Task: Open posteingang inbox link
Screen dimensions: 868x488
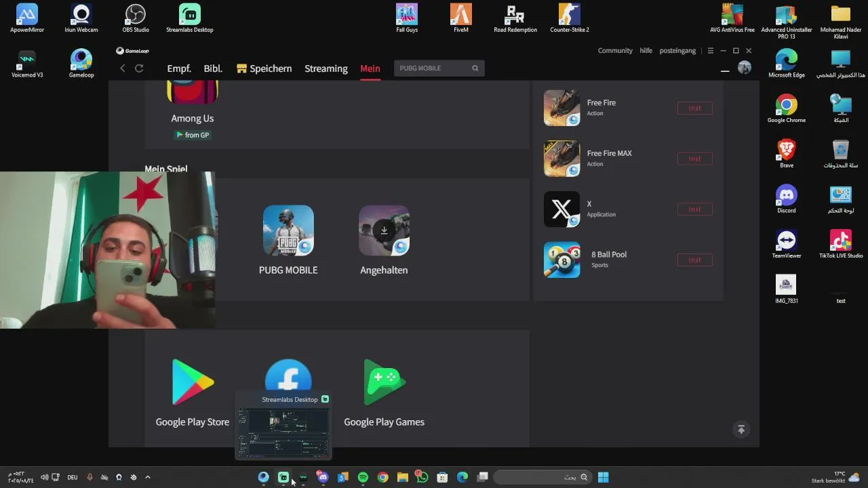Action: (679, 51)
